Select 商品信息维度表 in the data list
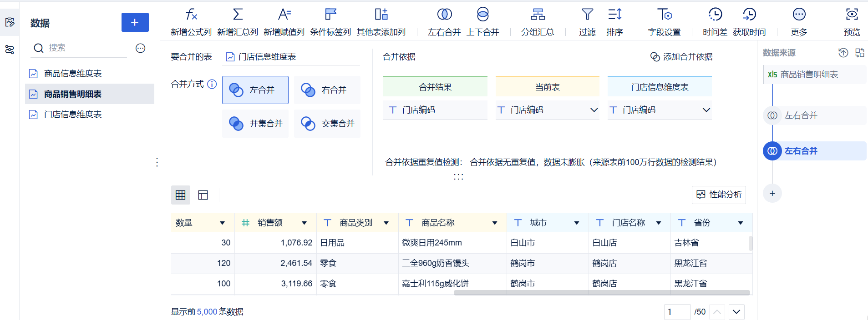 click(73, 74)
